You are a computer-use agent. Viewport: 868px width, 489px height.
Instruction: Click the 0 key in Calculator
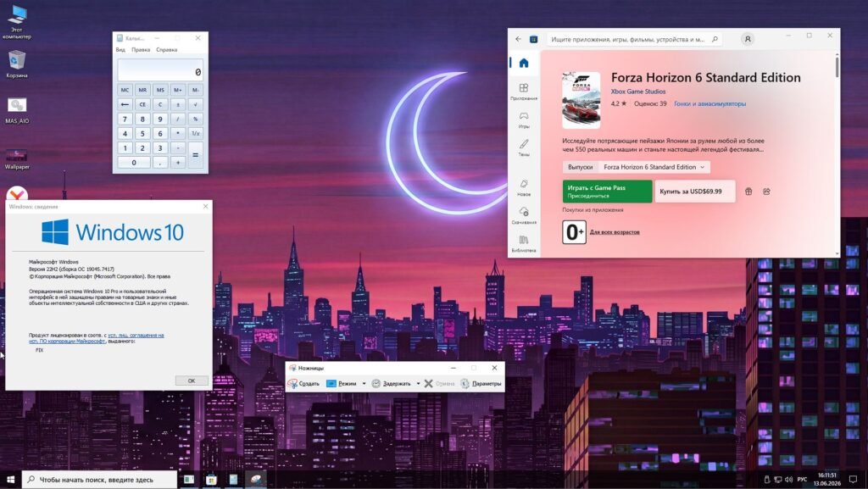[134, 163]
